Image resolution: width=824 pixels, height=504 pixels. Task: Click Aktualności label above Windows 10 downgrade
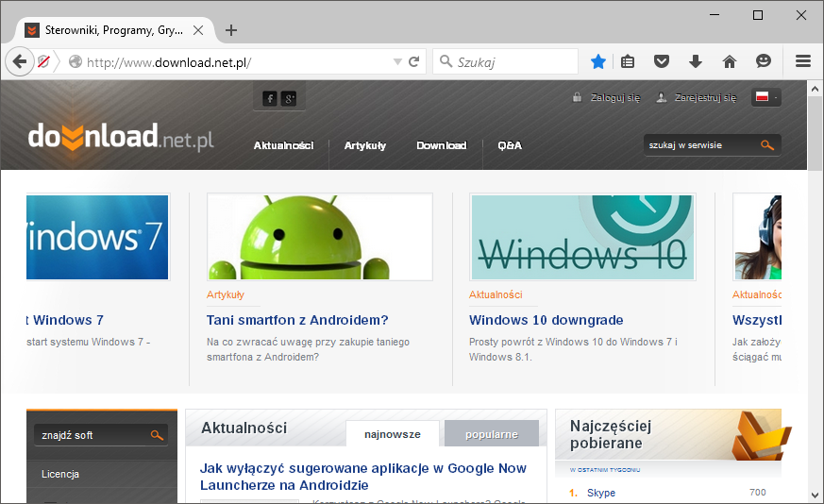496,294
